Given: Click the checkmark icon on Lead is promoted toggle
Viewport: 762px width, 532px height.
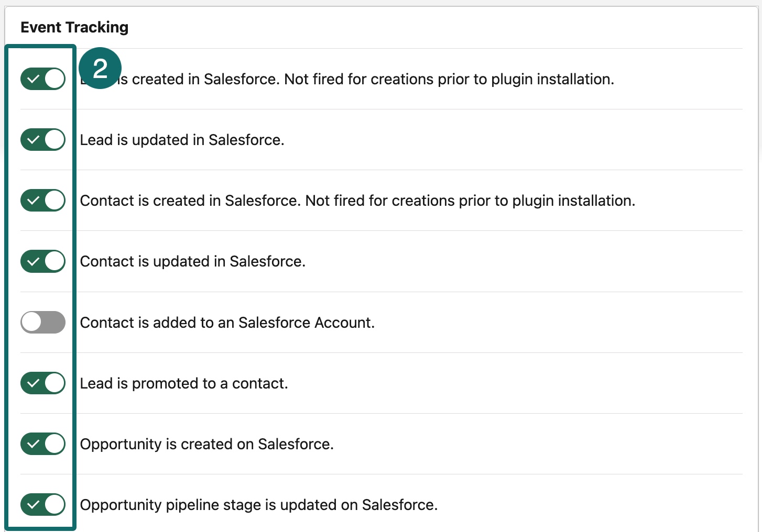Looking at the screenshot, I should click(33, 383).
